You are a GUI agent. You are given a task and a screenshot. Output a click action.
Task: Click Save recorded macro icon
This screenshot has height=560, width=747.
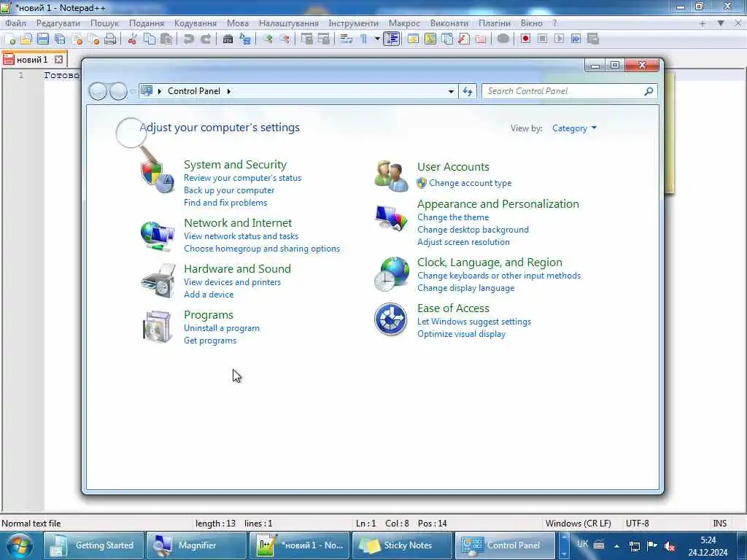(593, 39)
